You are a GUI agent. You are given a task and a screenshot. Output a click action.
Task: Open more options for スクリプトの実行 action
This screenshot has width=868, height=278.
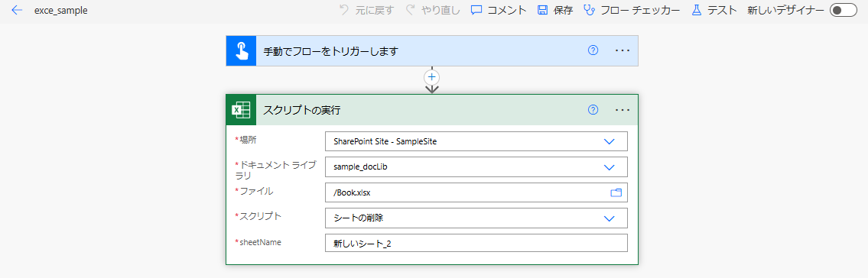(x=623, y=109)
